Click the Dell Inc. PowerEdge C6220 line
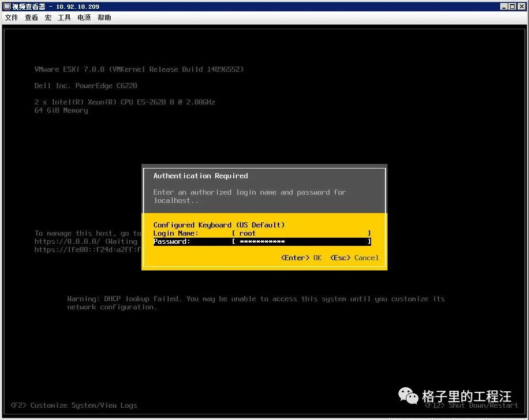 click(86, 86)
